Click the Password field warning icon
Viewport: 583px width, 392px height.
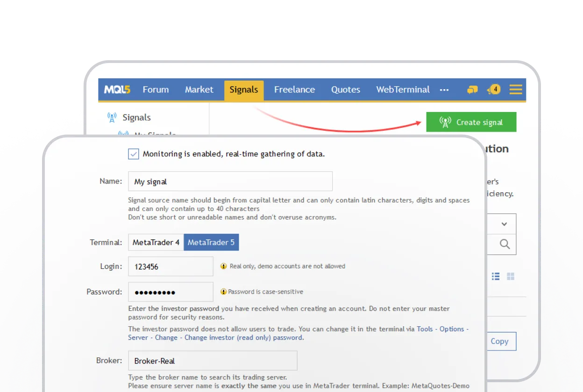coord(224,292)
